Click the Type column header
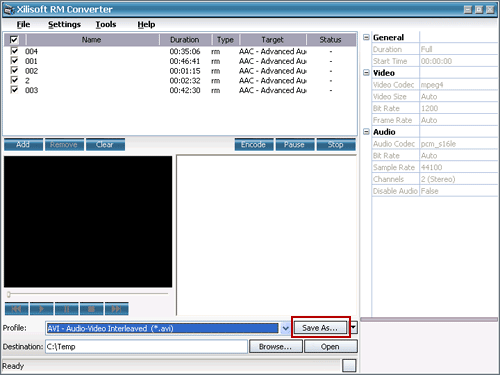 point(225,40)
